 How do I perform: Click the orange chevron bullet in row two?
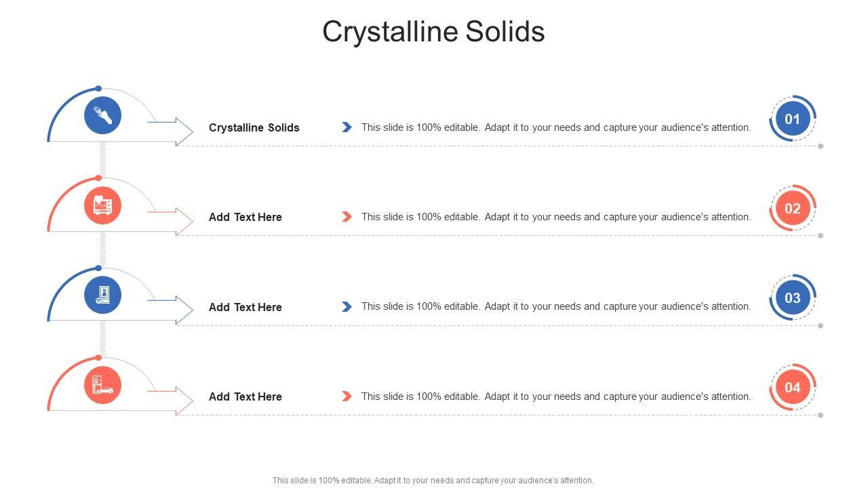click(347, 217)
